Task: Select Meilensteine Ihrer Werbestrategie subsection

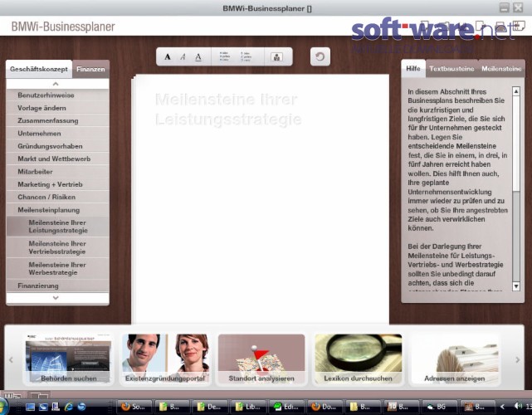Action: pyautogui.click(x=57, y=269)
